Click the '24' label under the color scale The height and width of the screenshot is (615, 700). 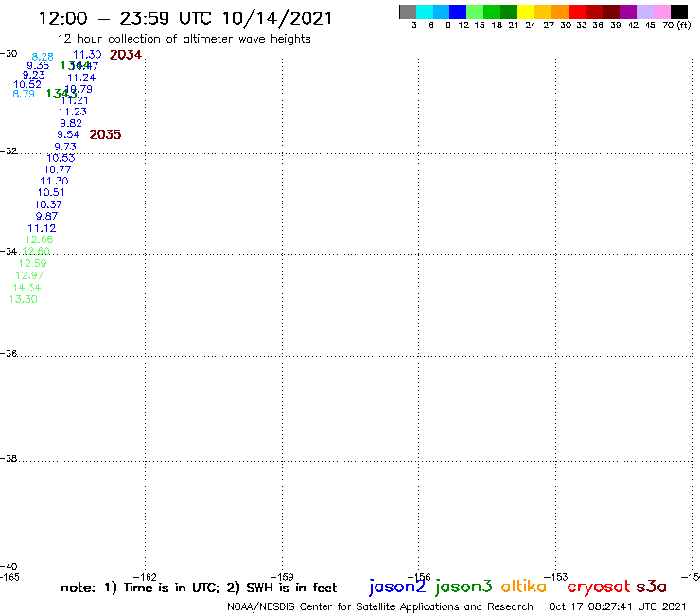[531, 26]
